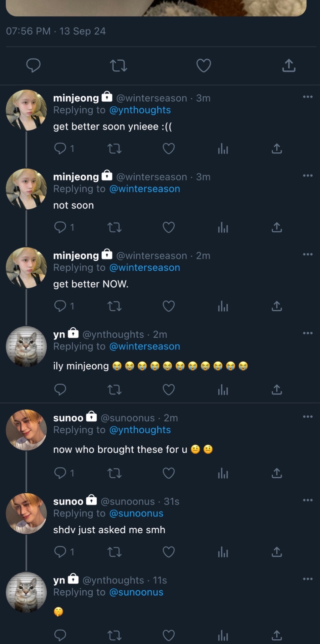Like yn's 'ily minjeong' reply
Screen dimensions: 320x644
pyautogui.click(x=169, y=390)
